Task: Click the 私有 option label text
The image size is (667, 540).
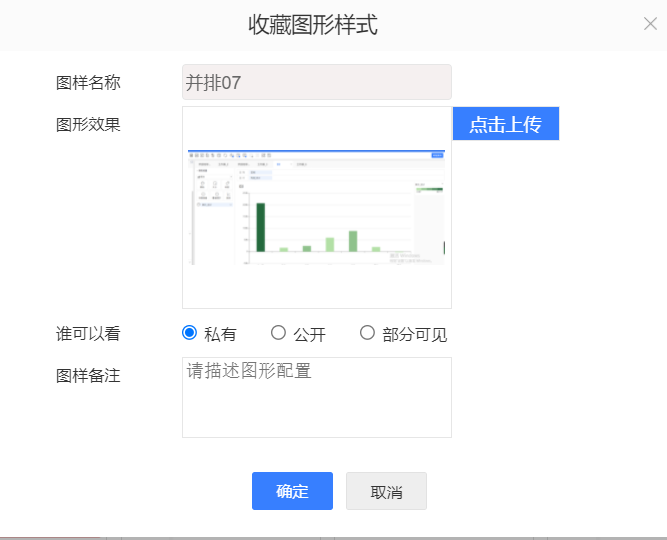Action: point(220,334)
